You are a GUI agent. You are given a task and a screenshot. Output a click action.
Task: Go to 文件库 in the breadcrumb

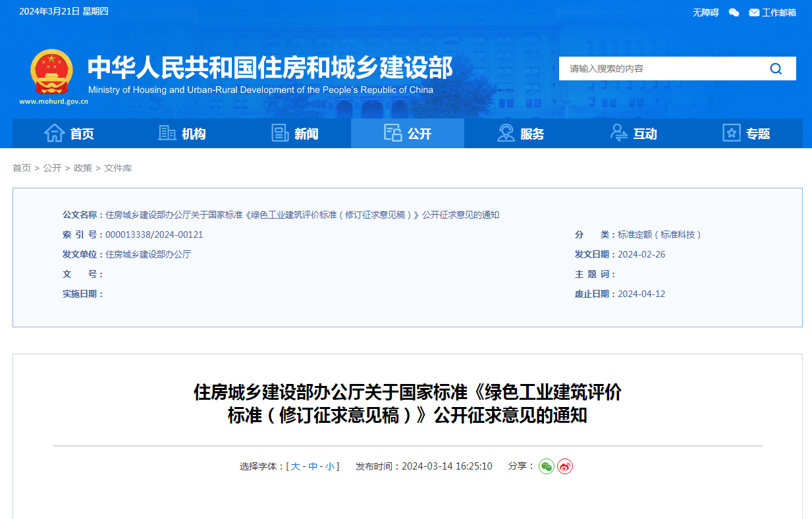pos(118,168)
